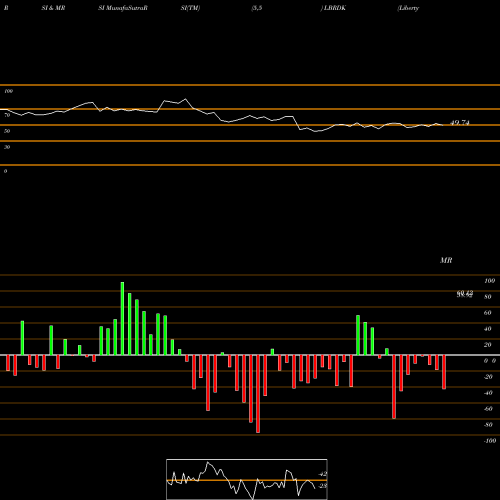Click the MR axis label 80

coord(488,297)
